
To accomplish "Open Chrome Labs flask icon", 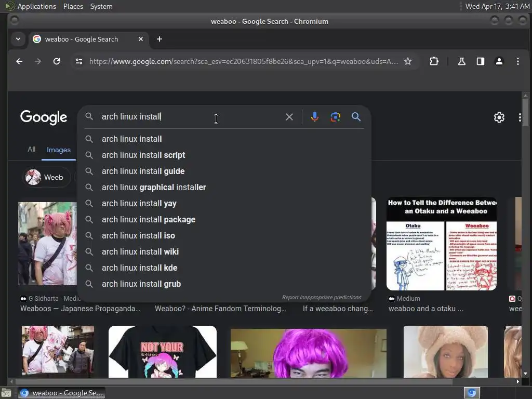I will click(x=461, y=61).
